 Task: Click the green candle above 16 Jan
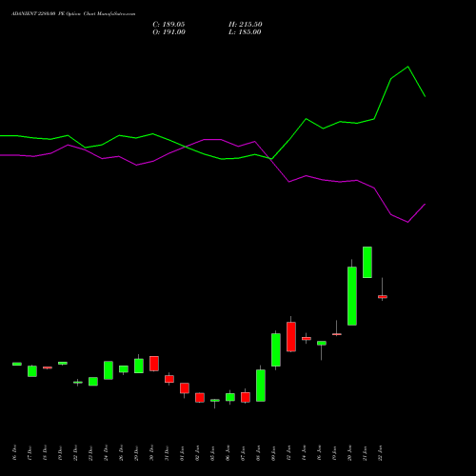click(322, 343)
